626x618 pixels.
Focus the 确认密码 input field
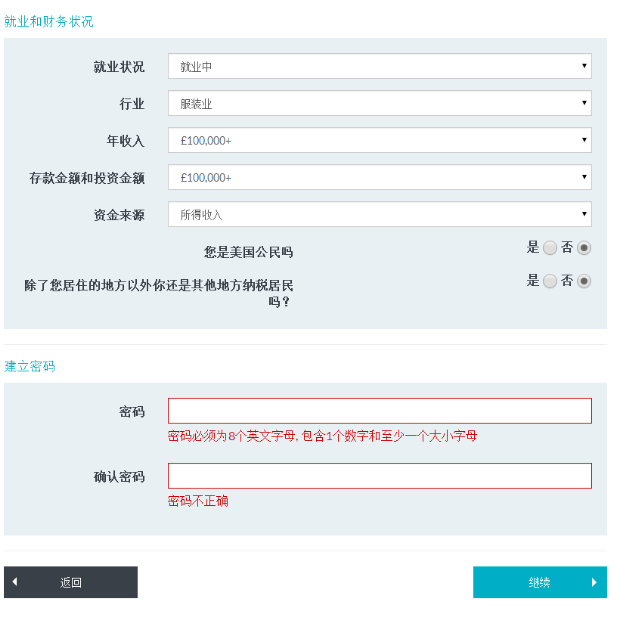click(379, 476)
